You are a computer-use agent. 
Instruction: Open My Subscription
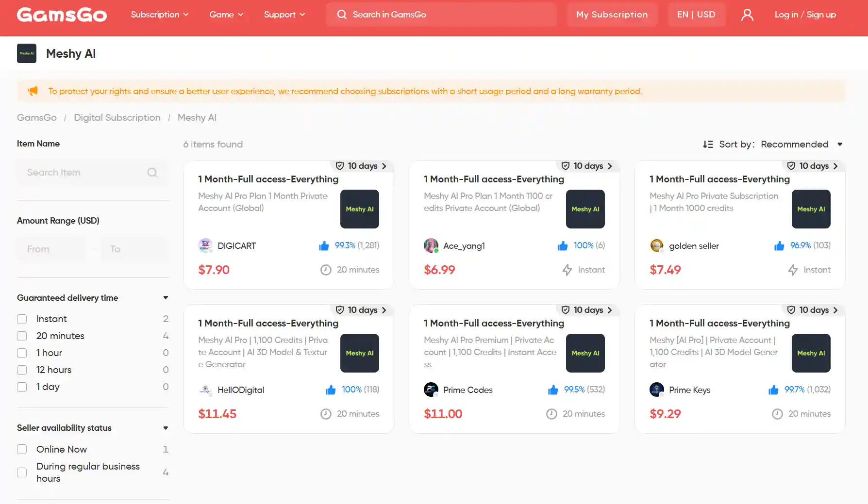612,15
